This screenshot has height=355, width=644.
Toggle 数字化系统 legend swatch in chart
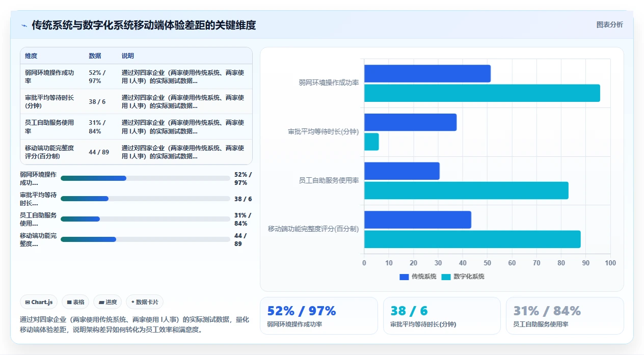pos(446,277)
